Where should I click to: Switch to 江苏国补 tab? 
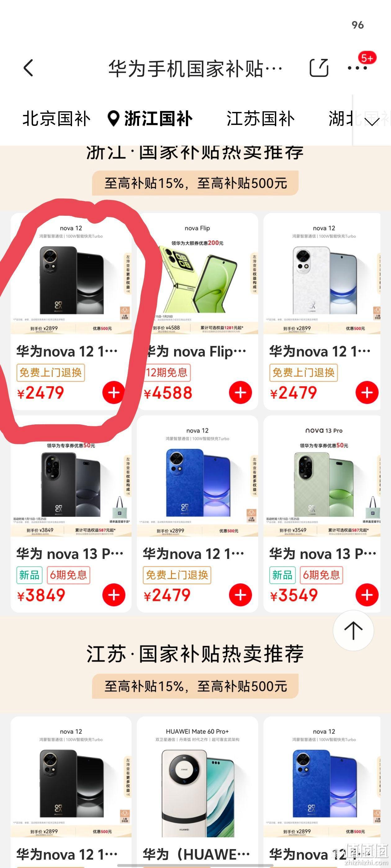coord(260,119)
